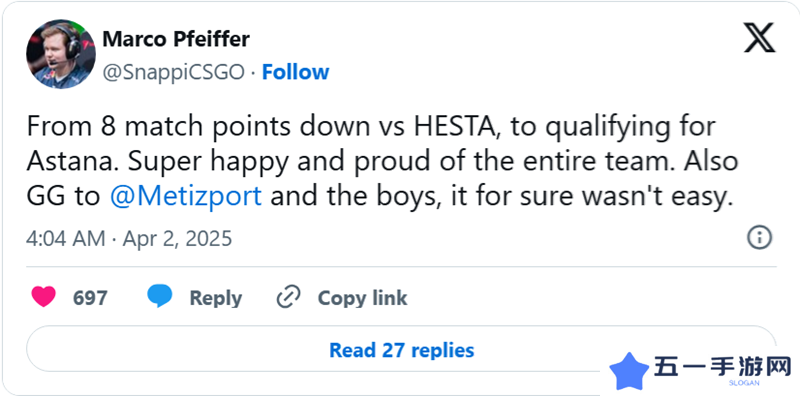
Task: Open the Marco Pfeiffer display name
Action: [x=176, y=39]
